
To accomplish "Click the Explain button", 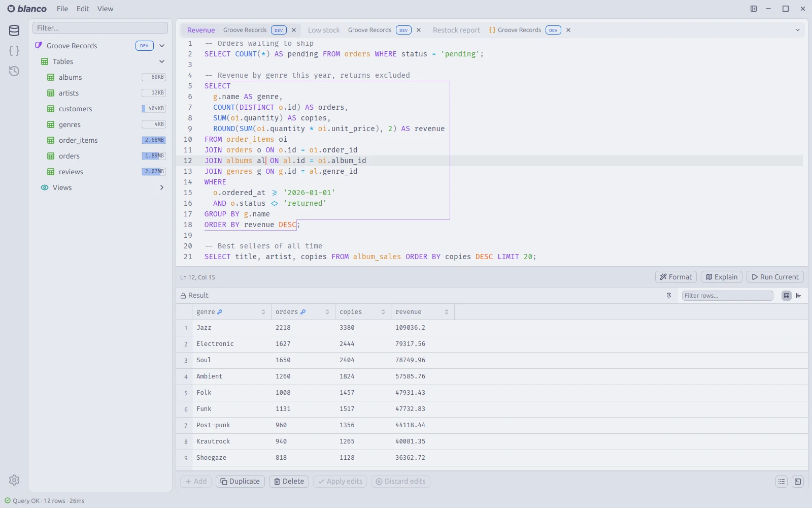I will 722,277.
